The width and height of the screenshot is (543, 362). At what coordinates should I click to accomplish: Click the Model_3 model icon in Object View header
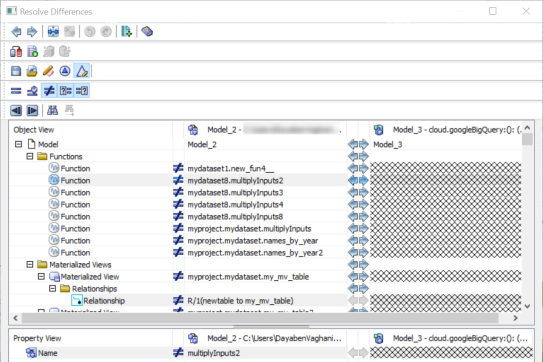point(379,130)
